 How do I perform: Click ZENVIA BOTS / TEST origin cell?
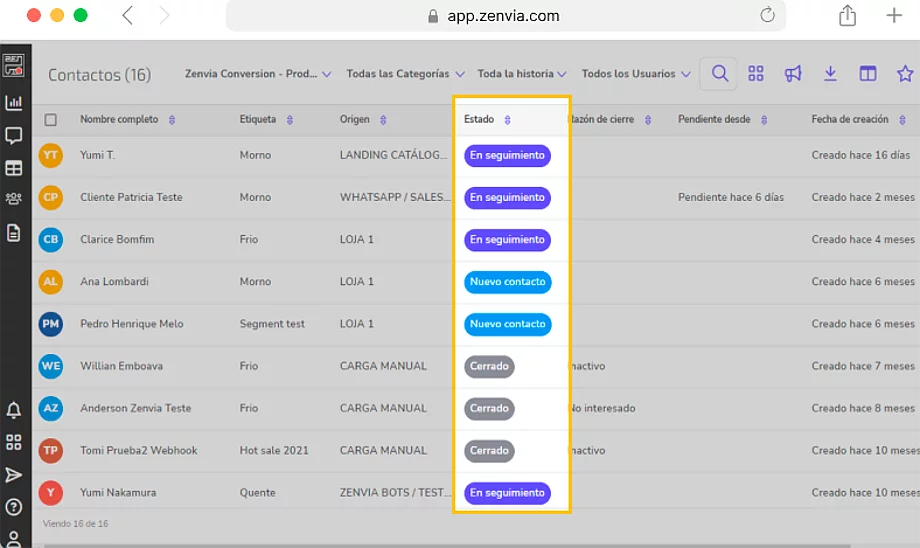[x=395, y=493]
